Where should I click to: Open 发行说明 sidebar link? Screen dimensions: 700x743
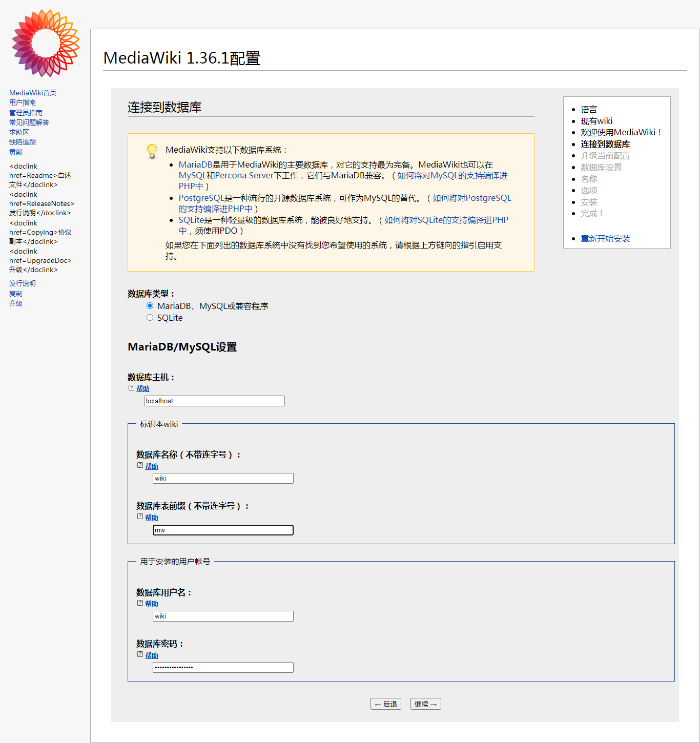tap(23, 283)
